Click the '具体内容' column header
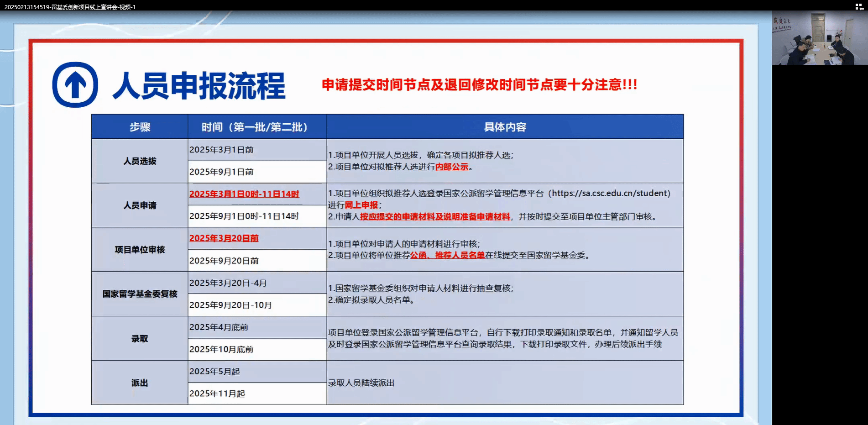The height and width of the screenshot is (425, 868). (505, 127)
